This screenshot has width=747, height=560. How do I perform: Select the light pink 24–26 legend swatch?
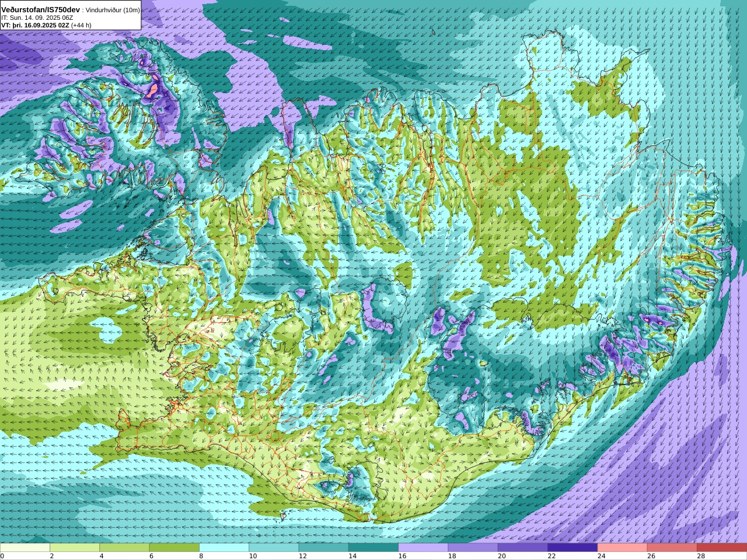622,548
